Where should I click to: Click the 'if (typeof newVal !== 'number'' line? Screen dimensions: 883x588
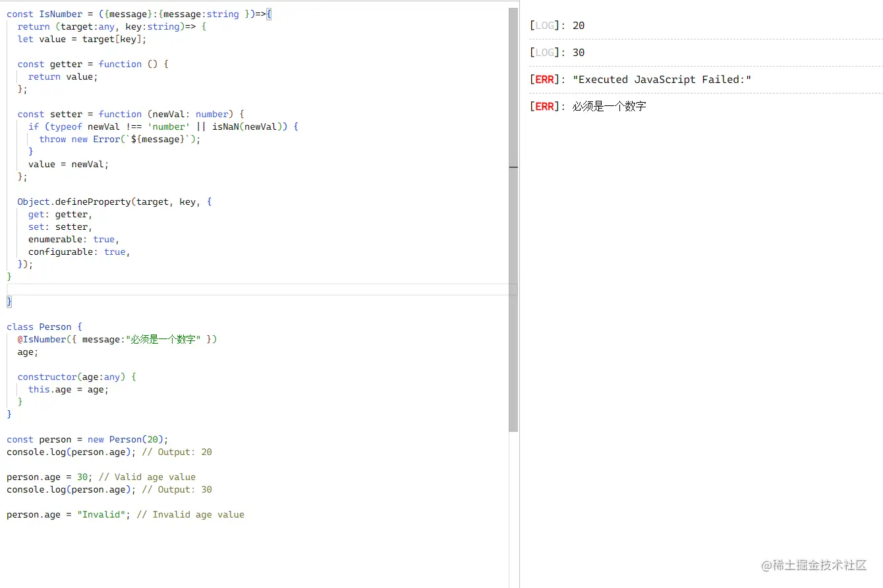tap(163, 126)
